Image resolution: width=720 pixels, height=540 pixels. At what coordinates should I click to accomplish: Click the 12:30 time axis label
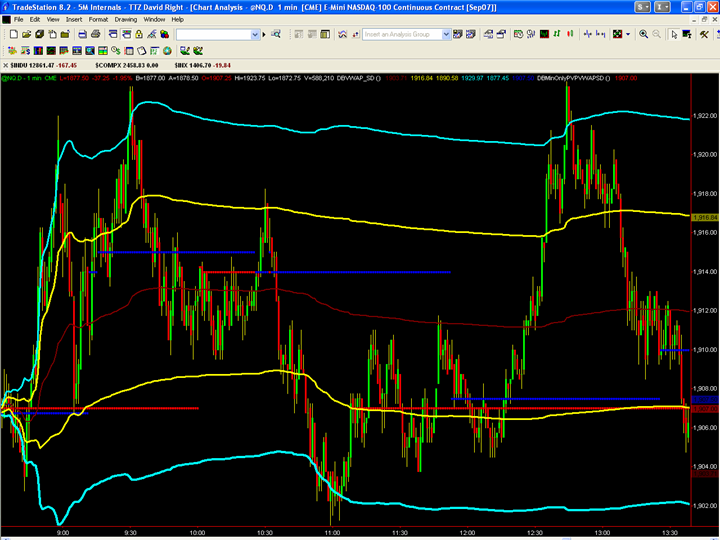(x=534, y=533)
